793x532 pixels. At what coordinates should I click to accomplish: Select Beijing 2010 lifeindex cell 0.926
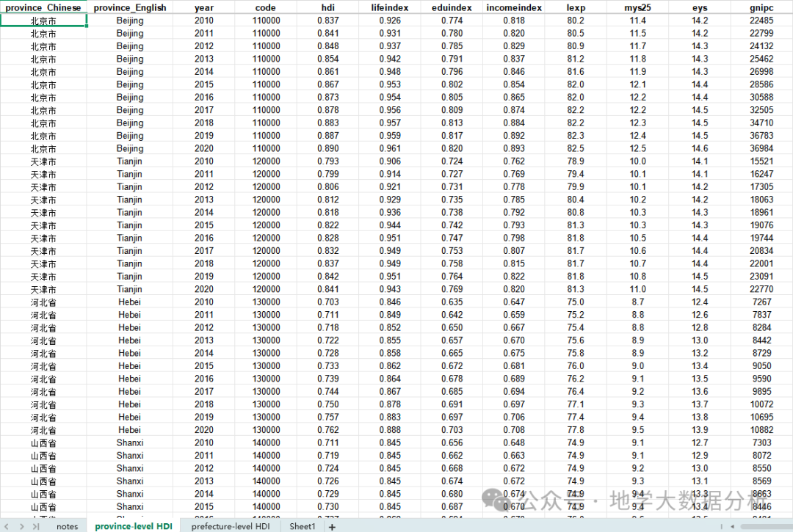click(x=389, y=21)
